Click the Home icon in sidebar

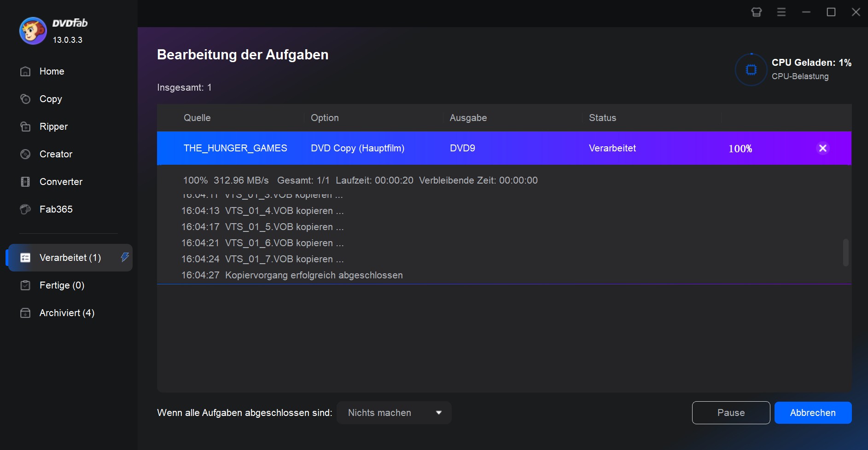(25, 71)
